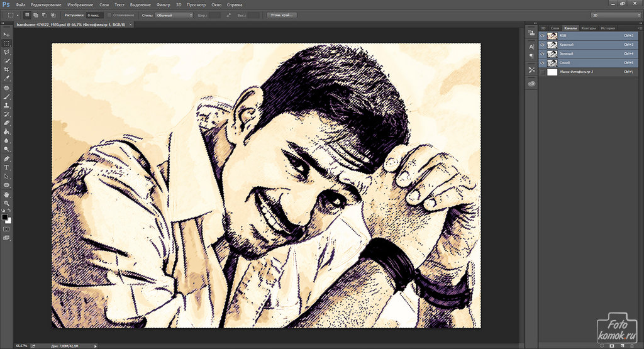
Task: Open the foreground color swatch
Action: coord(4,217)
